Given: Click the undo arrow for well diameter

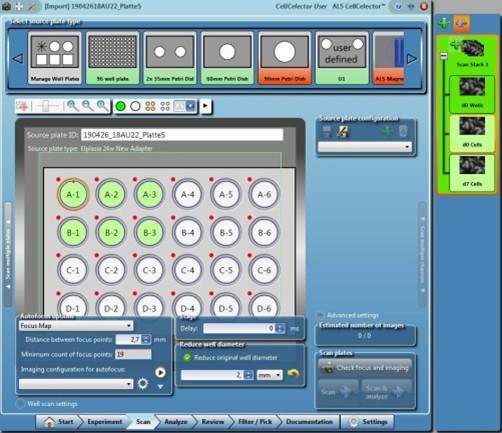Looking at the screenshot, I should tap(293, 374).
